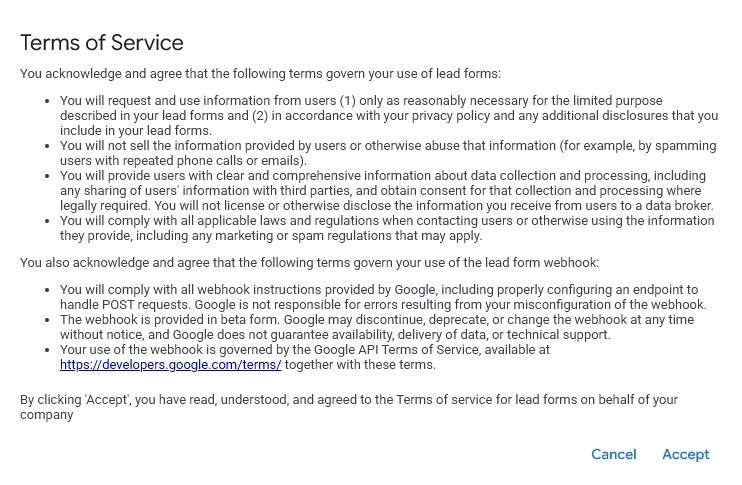
Task: Click the Accept button
Action: pyautogui.click(x=685, y=454)
